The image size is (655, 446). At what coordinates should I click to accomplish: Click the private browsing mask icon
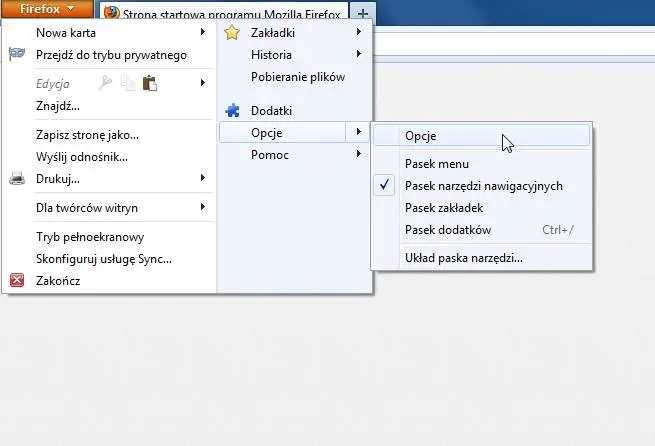16,55
